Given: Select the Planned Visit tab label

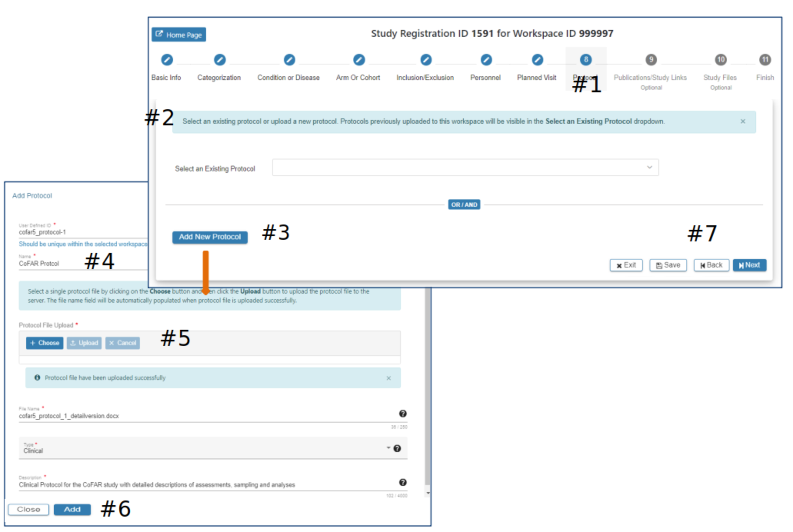Looking at the screenshot, I should (536, 78).
